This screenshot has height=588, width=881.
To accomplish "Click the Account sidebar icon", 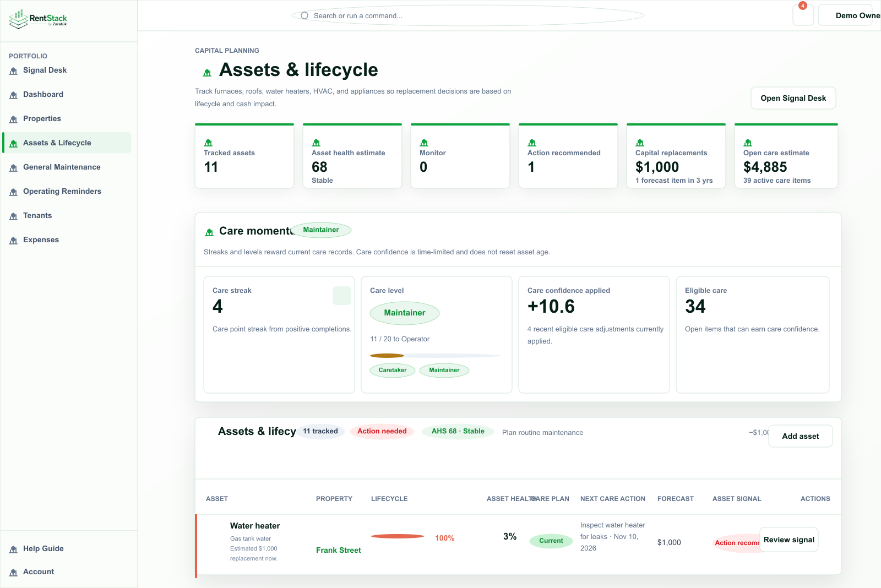I will point(13,572).
